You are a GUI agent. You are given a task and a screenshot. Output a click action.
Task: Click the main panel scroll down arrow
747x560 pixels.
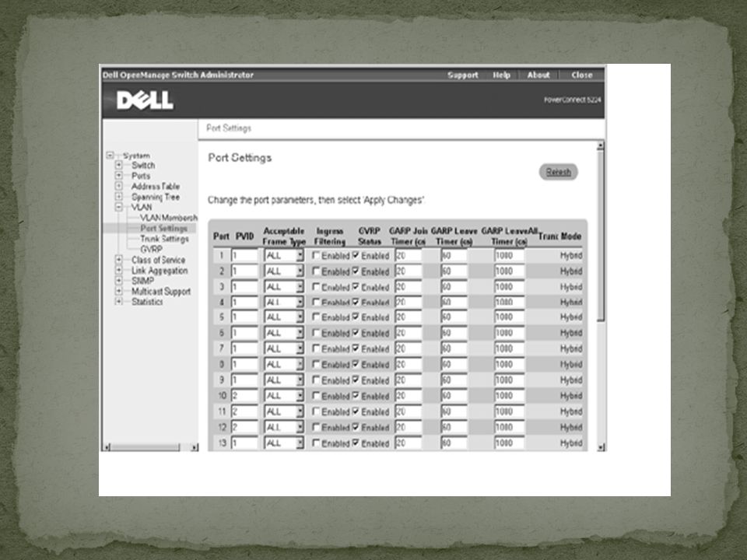point(601,447)
